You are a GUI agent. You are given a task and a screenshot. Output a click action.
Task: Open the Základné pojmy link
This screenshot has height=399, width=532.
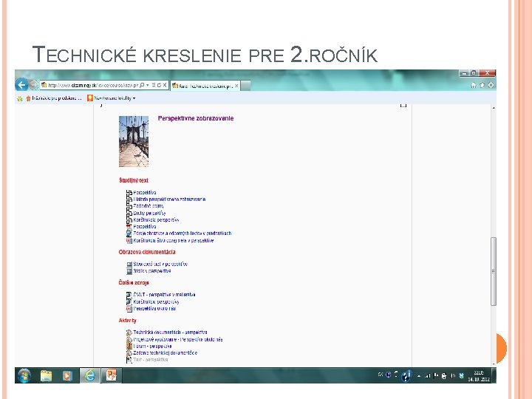(149, 206)
